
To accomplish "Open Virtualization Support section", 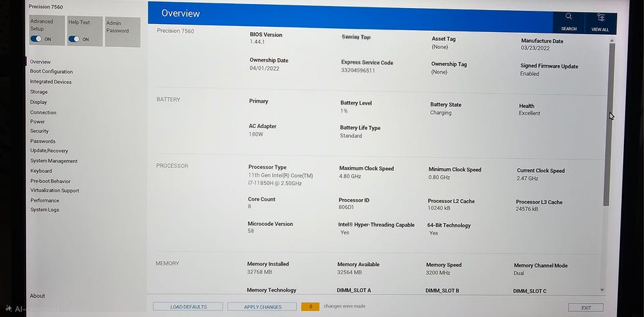I will 54,190.
